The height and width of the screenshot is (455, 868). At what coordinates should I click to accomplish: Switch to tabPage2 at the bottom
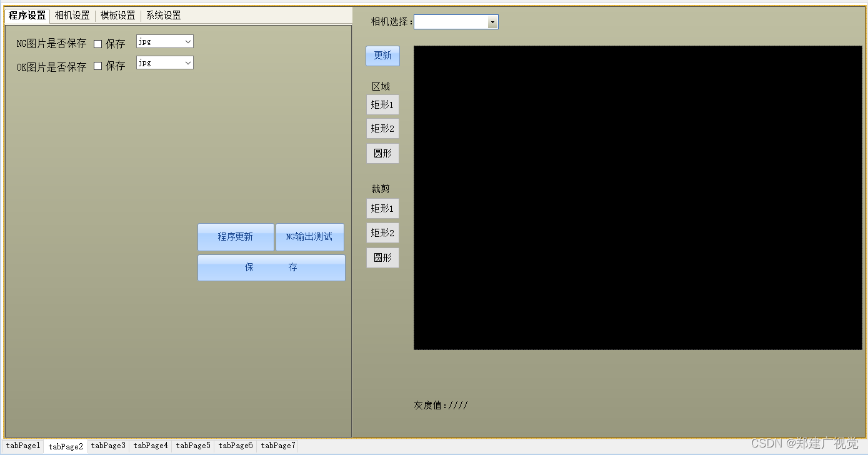66,446
